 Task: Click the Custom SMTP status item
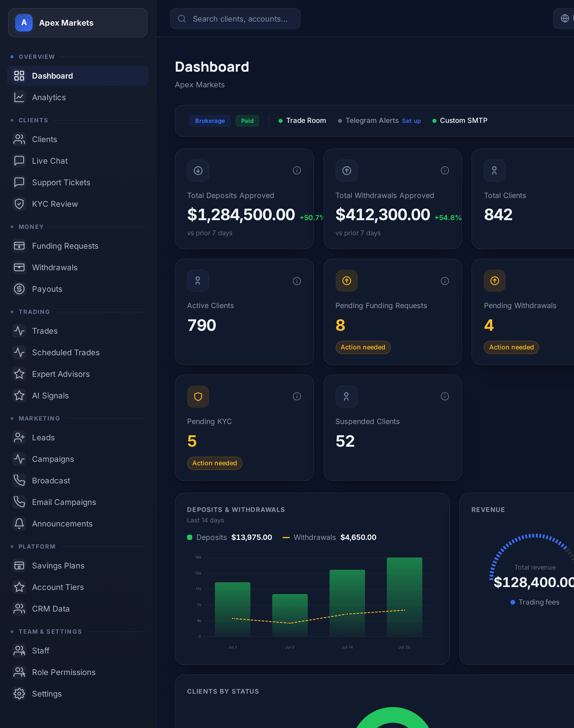(459, 121)
